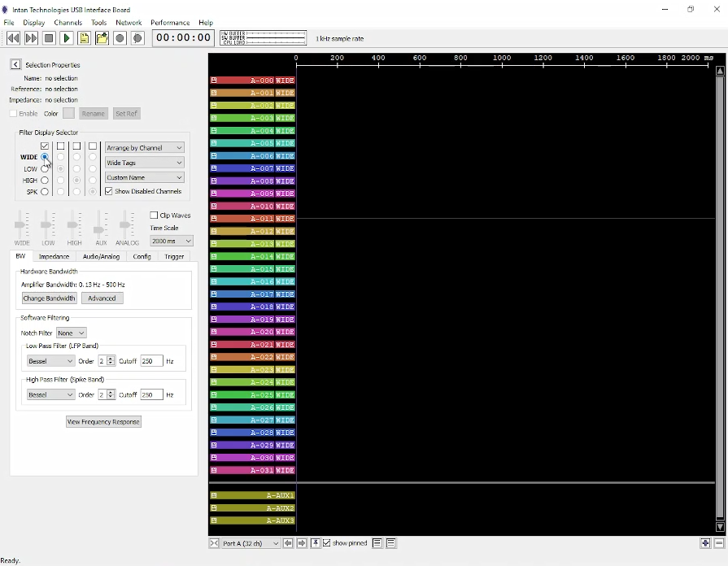Click the select folder icon in toolbar
This screenshot has height=566, width=728.
[102, 38]
